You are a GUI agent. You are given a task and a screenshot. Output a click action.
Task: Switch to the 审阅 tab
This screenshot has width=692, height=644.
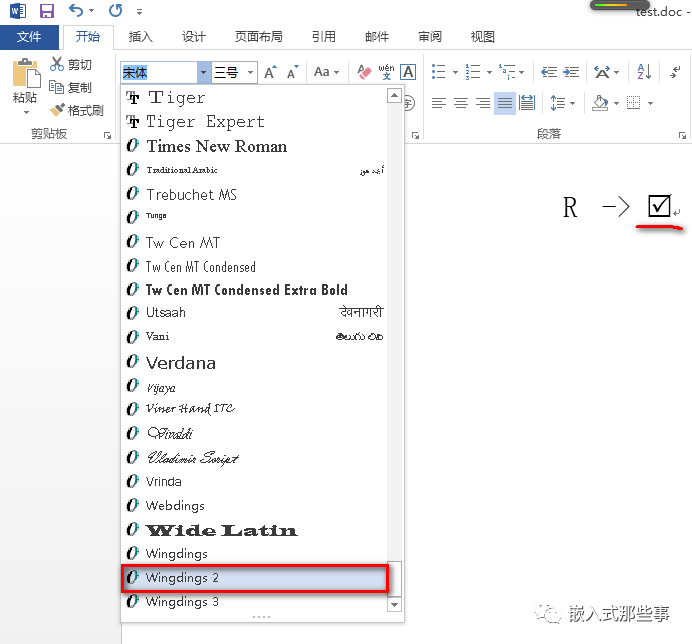click(x=430, y=37)
